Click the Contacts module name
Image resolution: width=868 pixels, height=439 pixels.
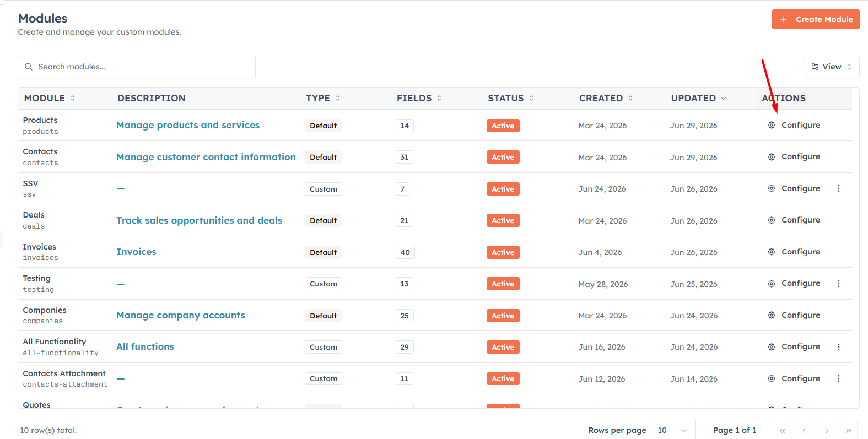(40, 151)
